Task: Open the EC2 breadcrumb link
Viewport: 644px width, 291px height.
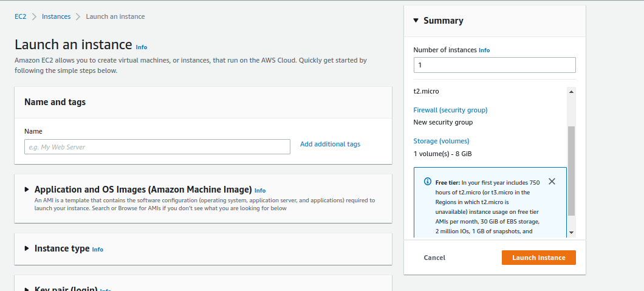Action: [21, 16]
